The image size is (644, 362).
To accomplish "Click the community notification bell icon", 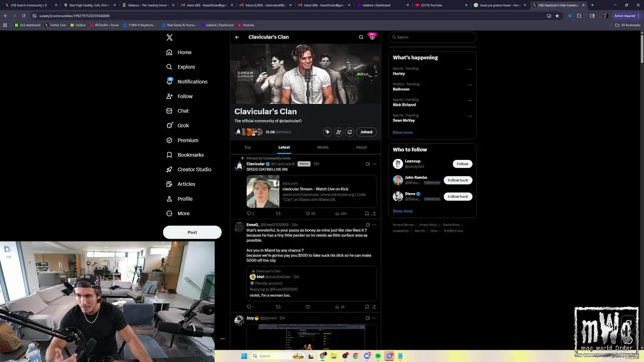I will [x=350, y=132].
